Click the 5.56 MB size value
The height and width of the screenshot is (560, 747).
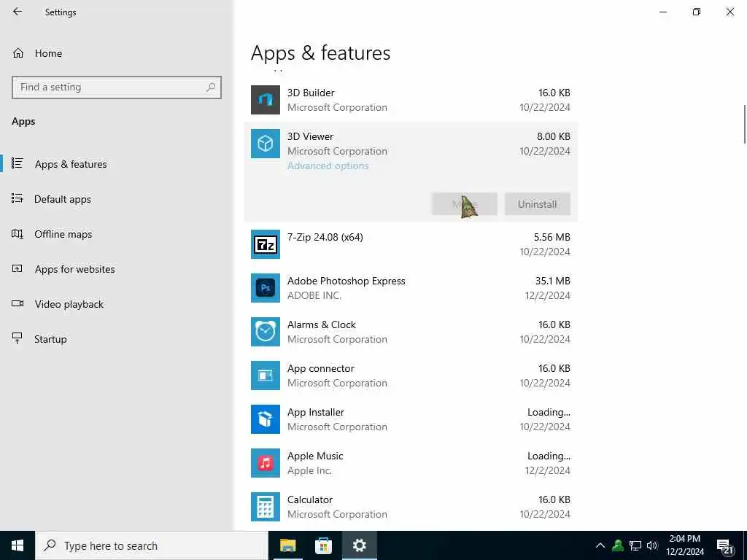click(552, 237)
